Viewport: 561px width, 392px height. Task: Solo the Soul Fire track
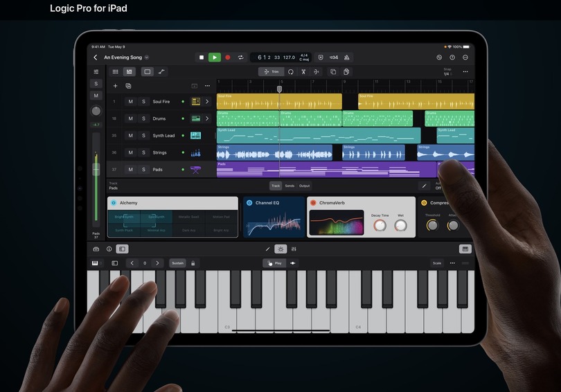(143, 102)
